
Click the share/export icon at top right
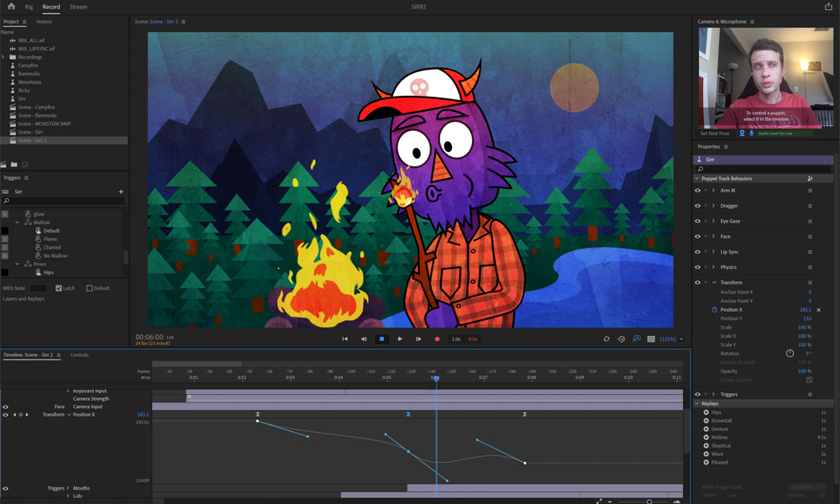[x=828, y=7]
